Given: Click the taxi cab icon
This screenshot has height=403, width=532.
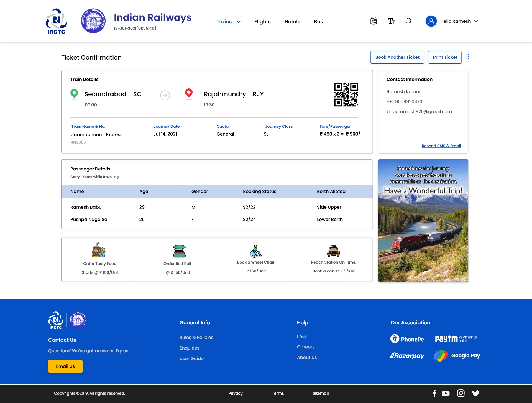Looking at the screenshot, I should click(x=333, y=251).
